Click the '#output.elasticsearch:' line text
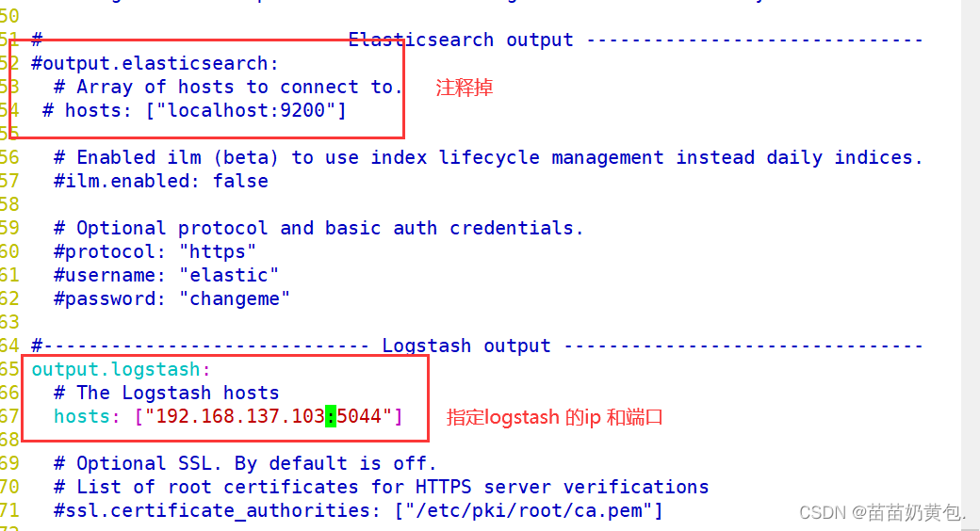Viewport: 980px width, 531px height. click(x=155, y=63)
